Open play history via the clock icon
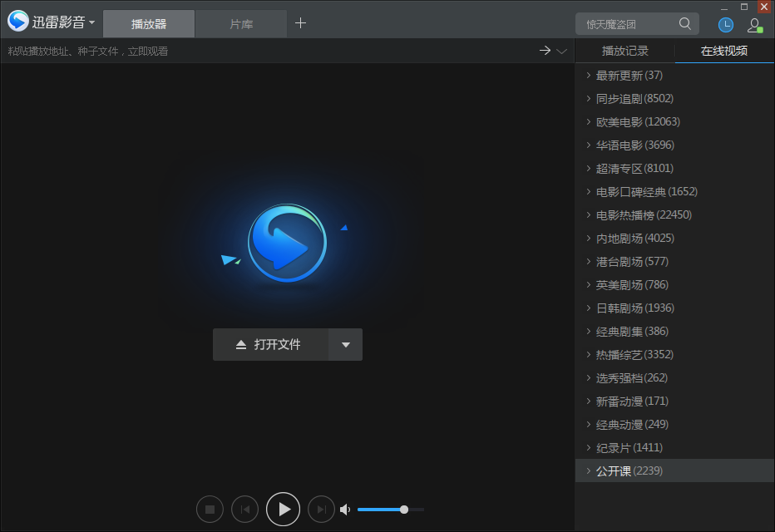Image resolution: width=775 pixels, height=532 pixels. click(725, 24)
